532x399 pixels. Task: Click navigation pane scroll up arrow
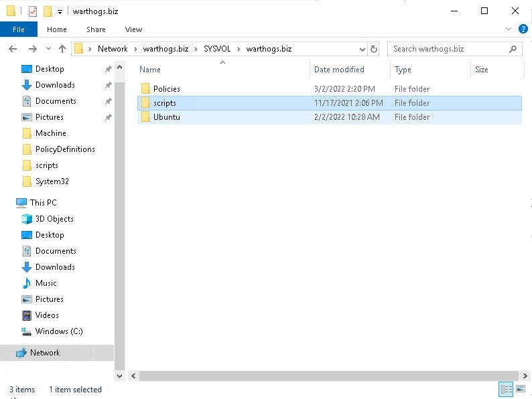coord(119,67)
